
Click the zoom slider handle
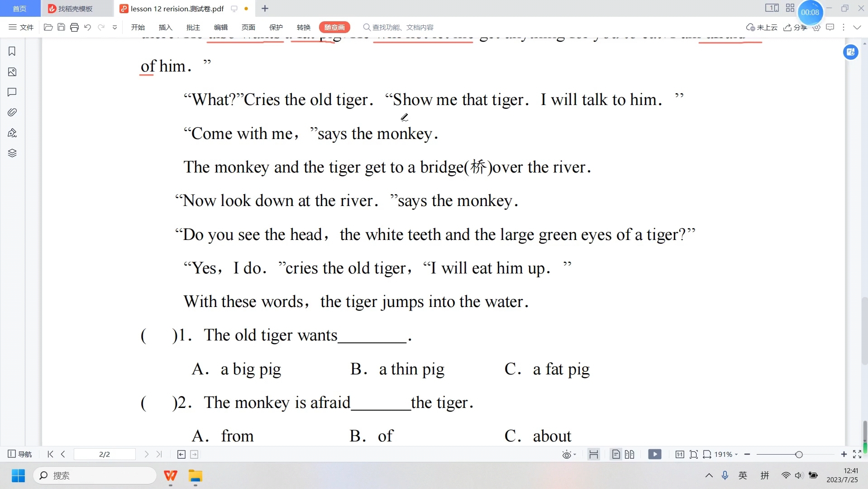click(799, 454)
